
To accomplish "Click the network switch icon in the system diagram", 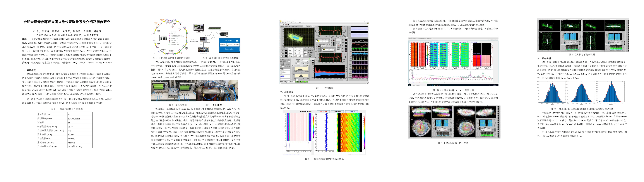I will pyautogui.click(x=215, y=29).
